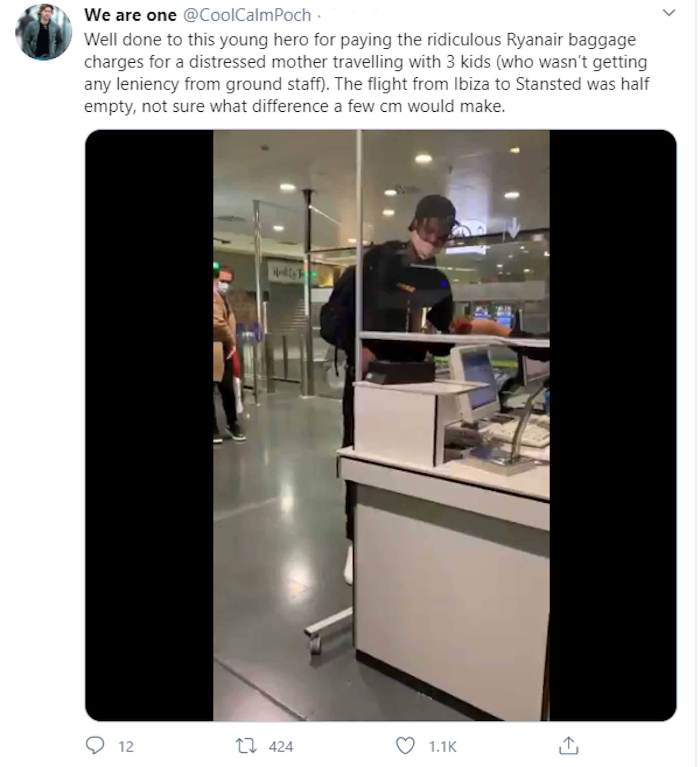Click the last tweet line about few cm
The height and width of the screenshot is (767, 700).
click(294, 106)
